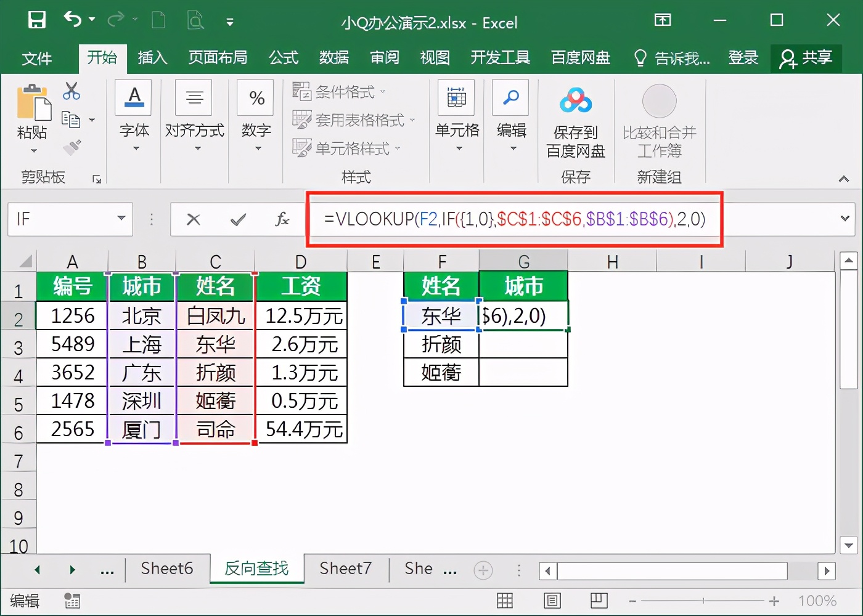Image resolution: width=863 pixels, height=616 pixels.
Task: Click the horizontal scrollbar right arrow
Action: click(x=827, y=571)
